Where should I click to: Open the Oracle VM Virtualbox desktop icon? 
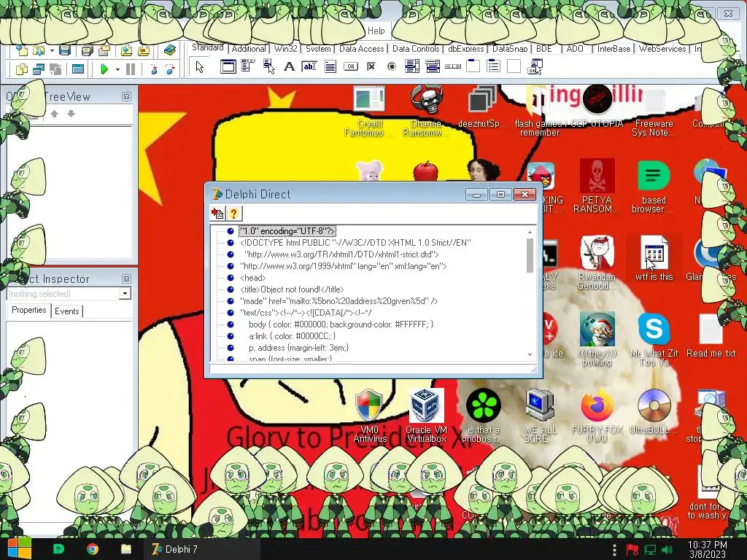pyautogui.click(x=426, y=415)
